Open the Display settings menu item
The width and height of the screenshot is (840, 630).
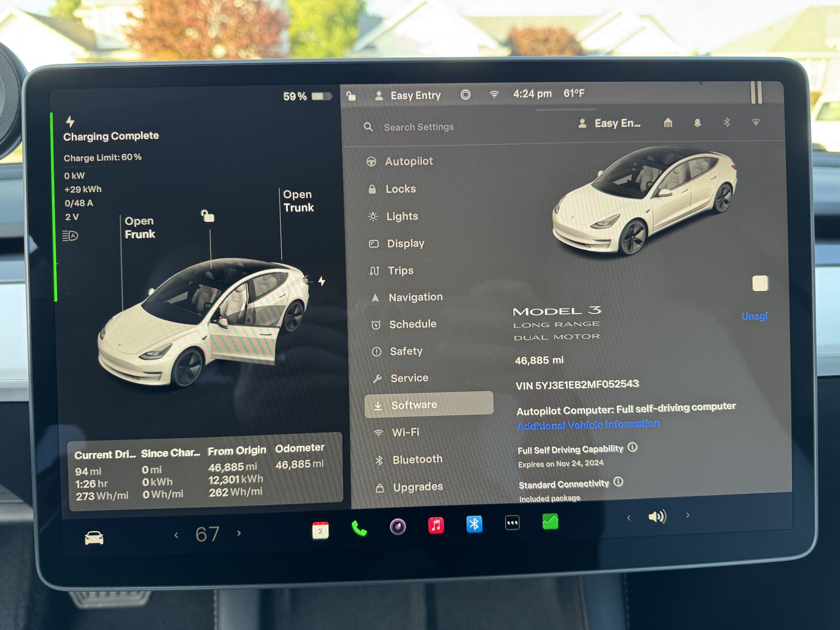(405, 243)
